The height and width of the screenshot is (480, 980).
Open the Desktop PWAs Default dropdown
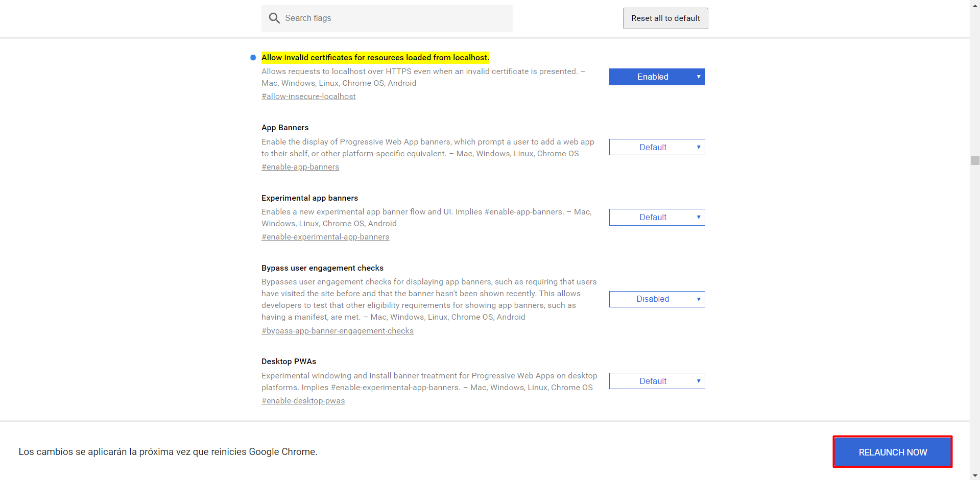pyautogui.click(x=657, y=381)
